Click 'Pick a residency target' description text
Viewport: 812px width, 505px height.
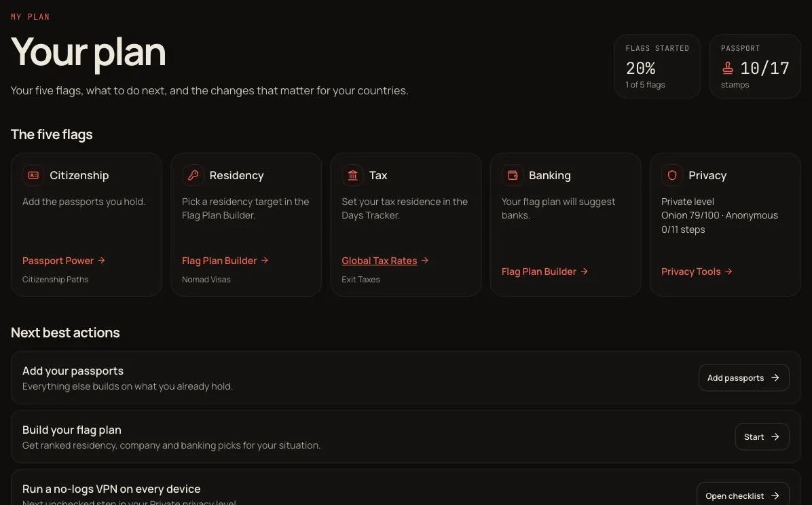[x=246, y=208]
